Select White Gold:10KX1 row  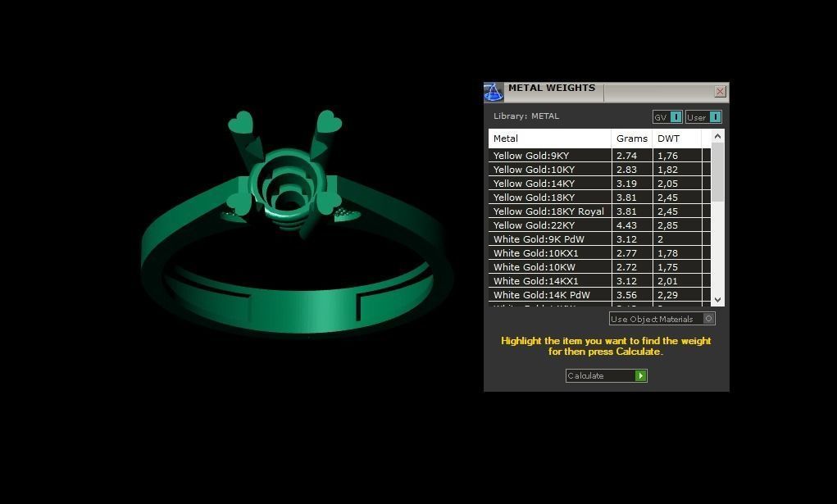[599, 252]
